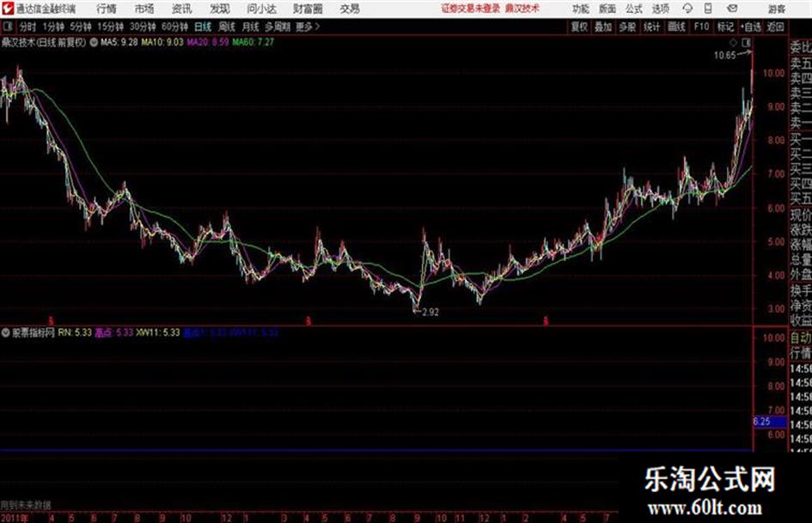Click the MA20: 8.59 value label
This screenshot has height=523, width=812.
[x=208, y=42]
